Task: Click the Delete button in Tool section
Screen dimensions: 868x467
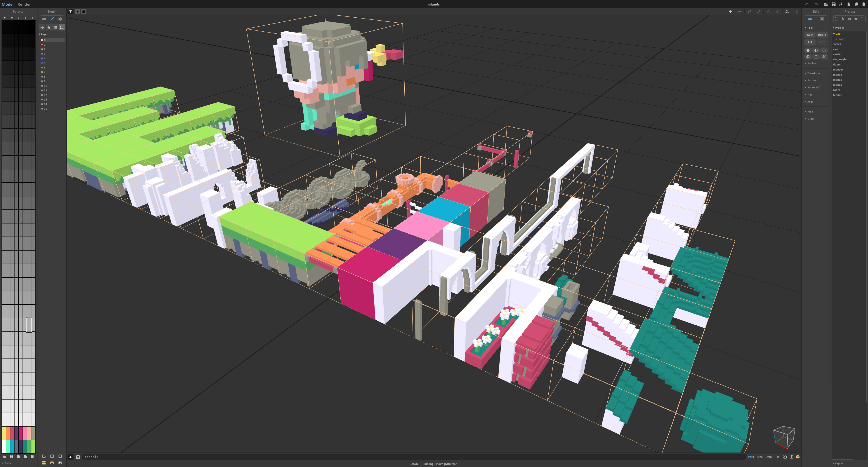Action: click(822, 35)
